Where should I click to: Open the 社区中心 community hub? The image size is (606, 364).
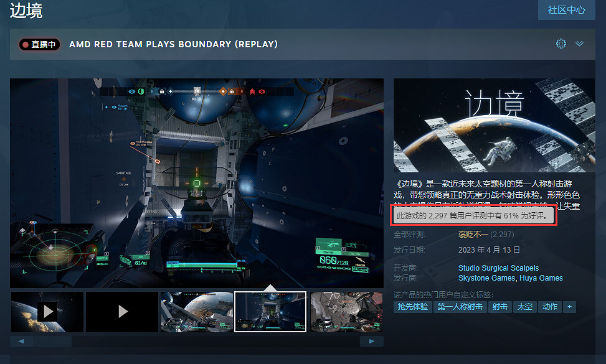(x=566, y=10)
